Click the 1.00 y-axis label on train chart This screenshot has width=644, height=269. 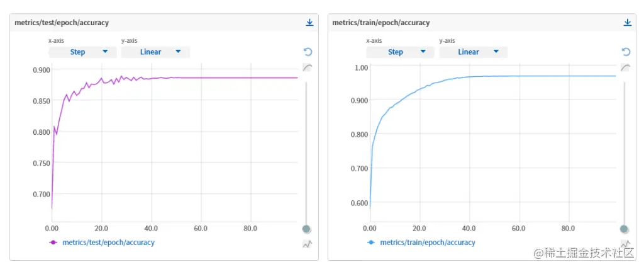[x=361, y=67]
